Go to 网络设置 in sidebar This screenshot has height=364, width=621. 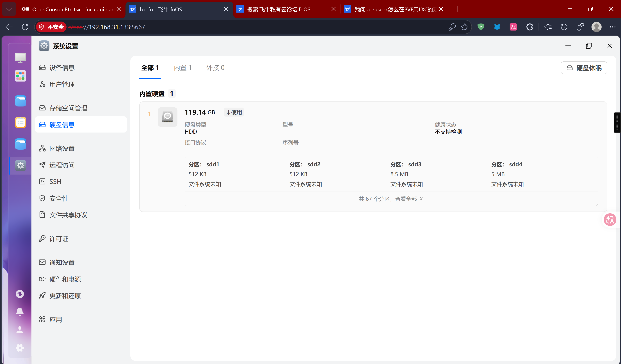(62, 148)
